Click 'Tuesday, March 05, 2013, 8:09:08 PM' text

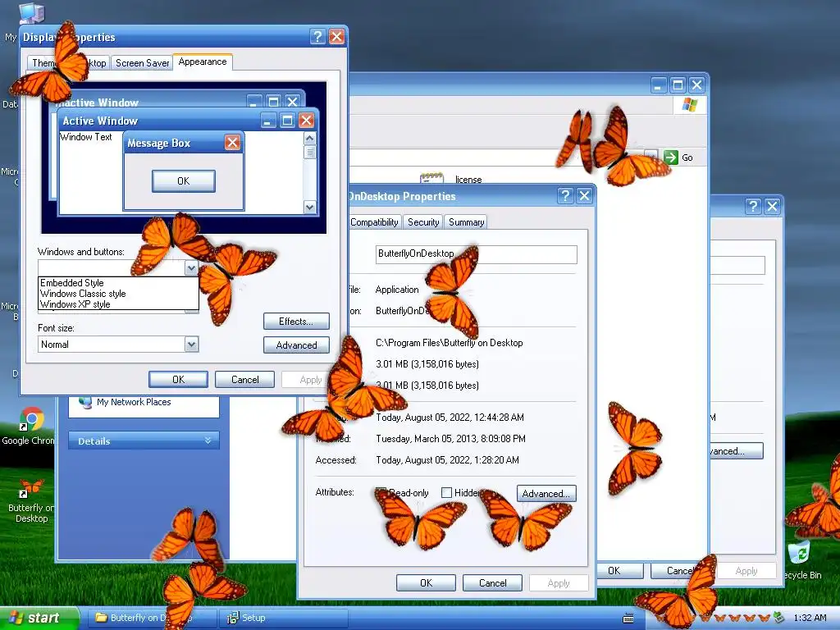(x=450, y=439)
